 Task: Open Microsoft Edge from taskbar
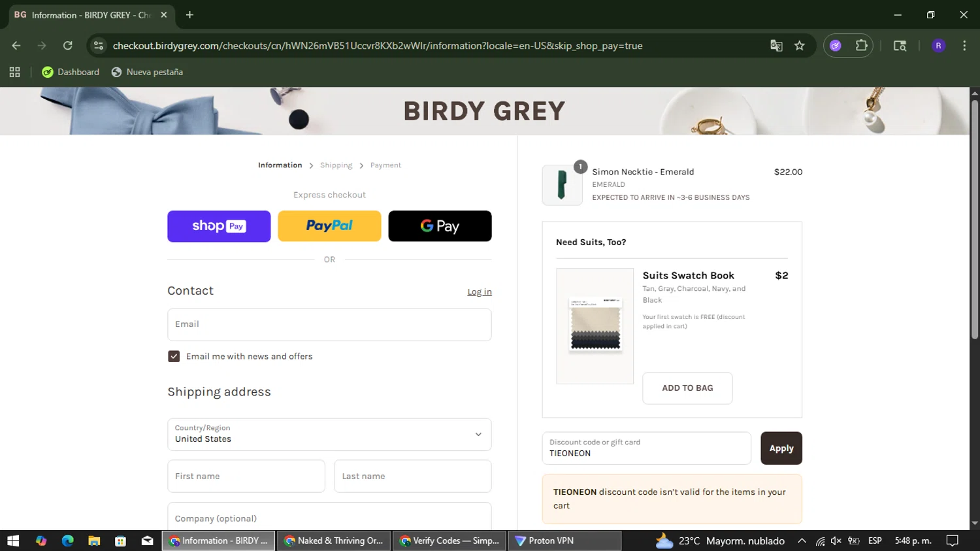pos(67,541)
